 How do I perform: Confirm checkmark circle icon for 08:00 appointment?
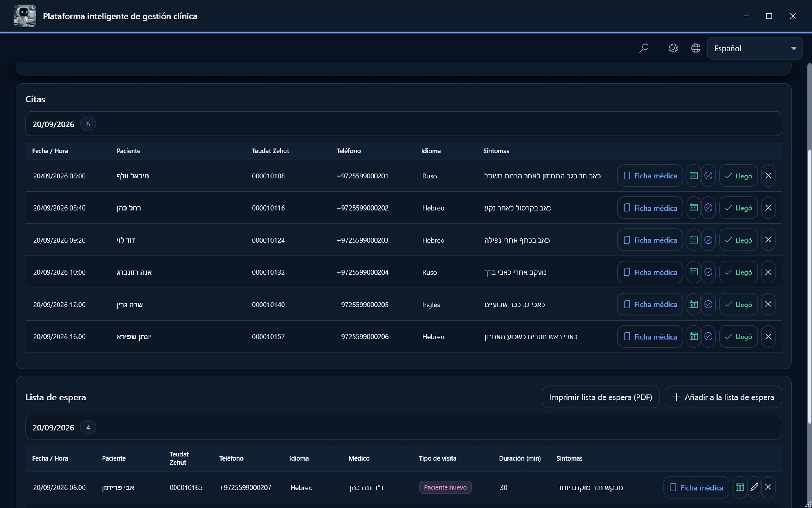[708, 175]
